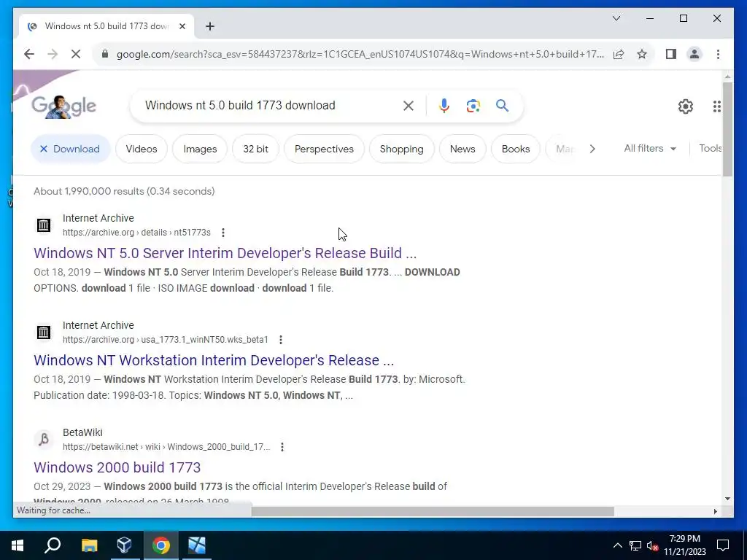The image size is (747, 560).
Task: Click the forward navigation arrow
Action: pyautogui.click(x=53, y=54)
